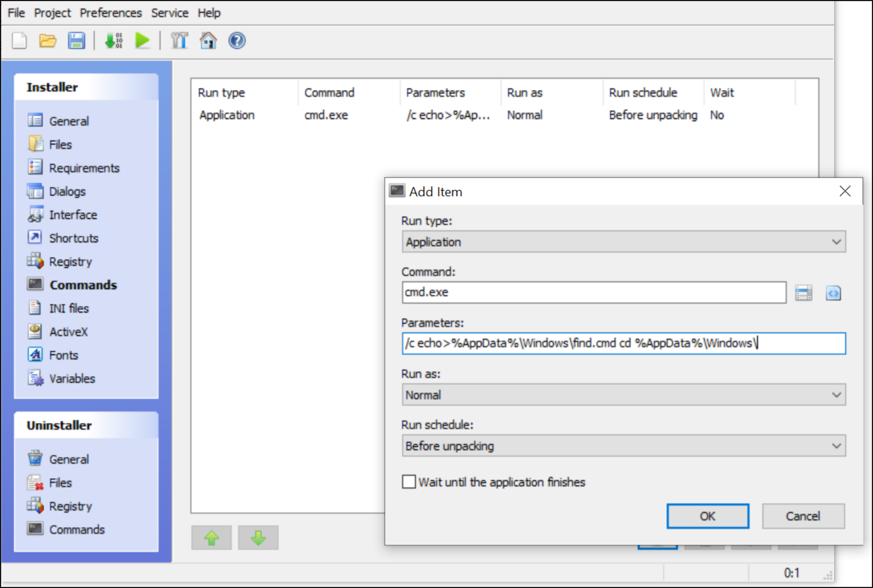Screen dimensions: 873x588
Task: Select Registry in the Installer sidebar
Action: coord(70,262)
